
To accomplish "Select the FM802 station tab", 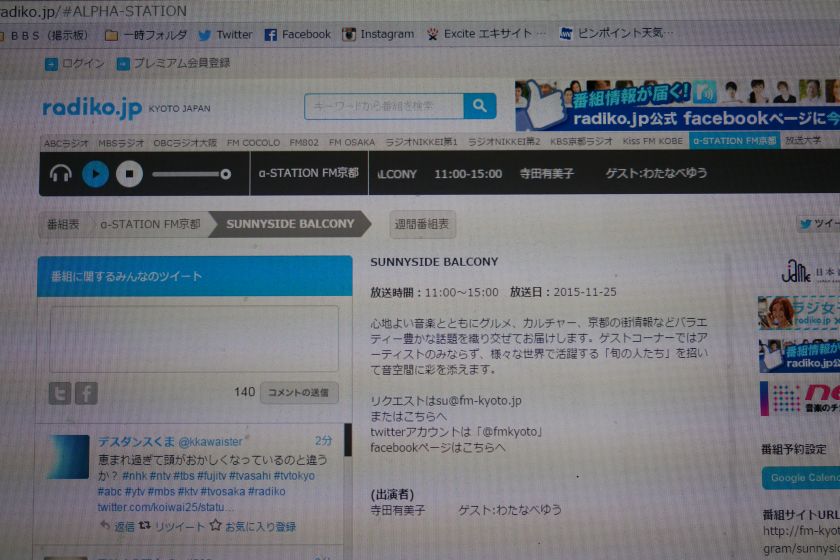I will [304, 143].
